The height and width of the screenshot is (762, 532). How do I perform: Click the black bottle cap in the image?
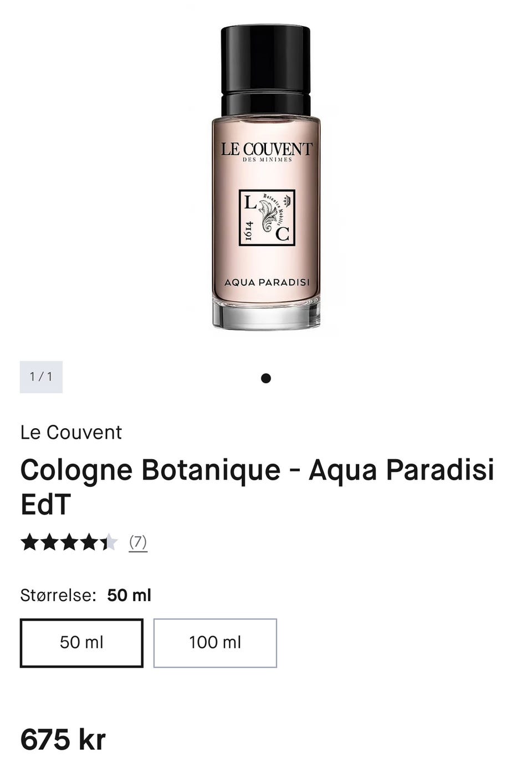coord(265,70)
